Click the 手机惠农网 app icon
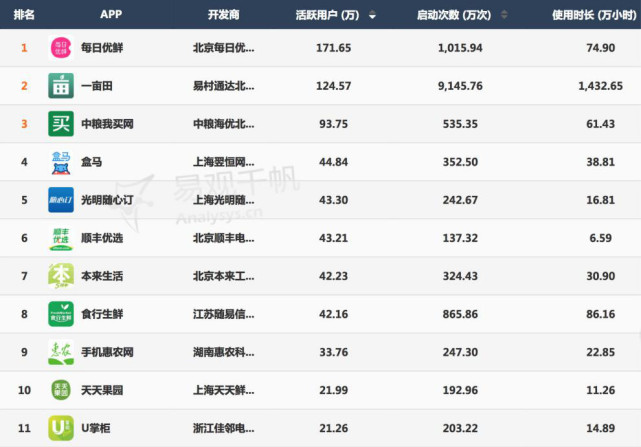641x447 pixels. (61, 352)
